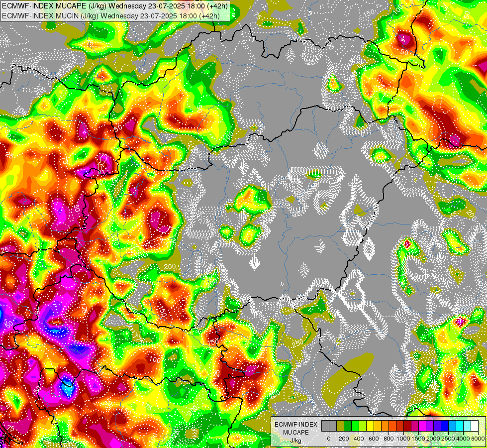Click the 'J/kg' unit label in the legend
487x448 pixels.
pos(295,441)
